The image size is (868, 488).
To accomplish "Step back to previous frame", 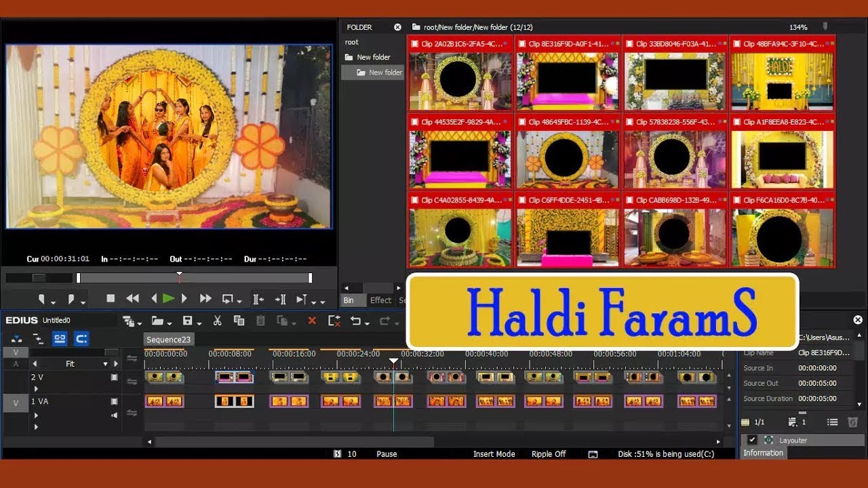I will [154, 298].
